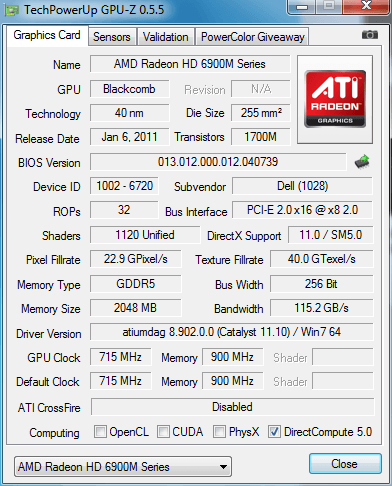Toggle the CUDA checkbox
The image size is (392, 486).
click(163, 431)
